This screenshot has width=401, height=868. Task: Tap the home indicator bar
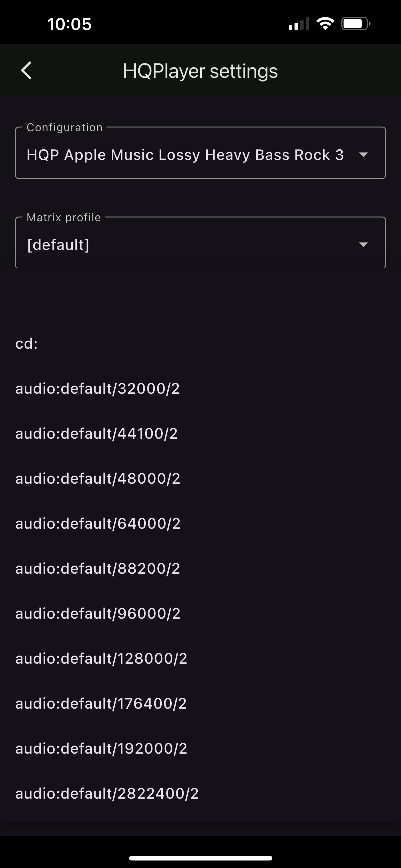tap(200, 858)
